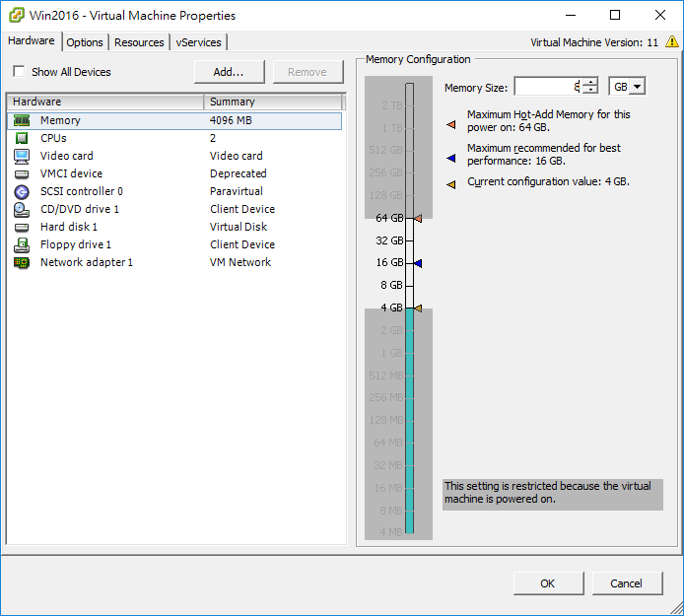This screenshot has width=684, height=616.
Task: Click the Add... button
Action: click(229, 72)
